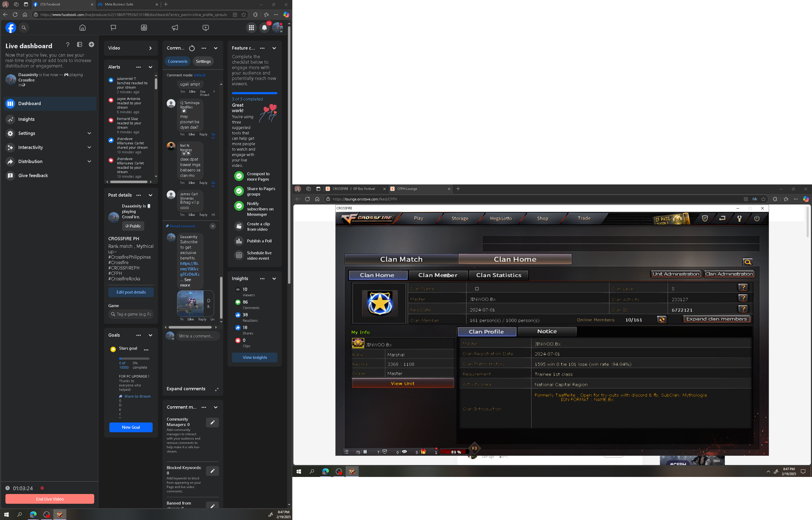Switch to comment Settings tab
The width and height of the screenshot is (812, 520).
click(x=203, y=61)
